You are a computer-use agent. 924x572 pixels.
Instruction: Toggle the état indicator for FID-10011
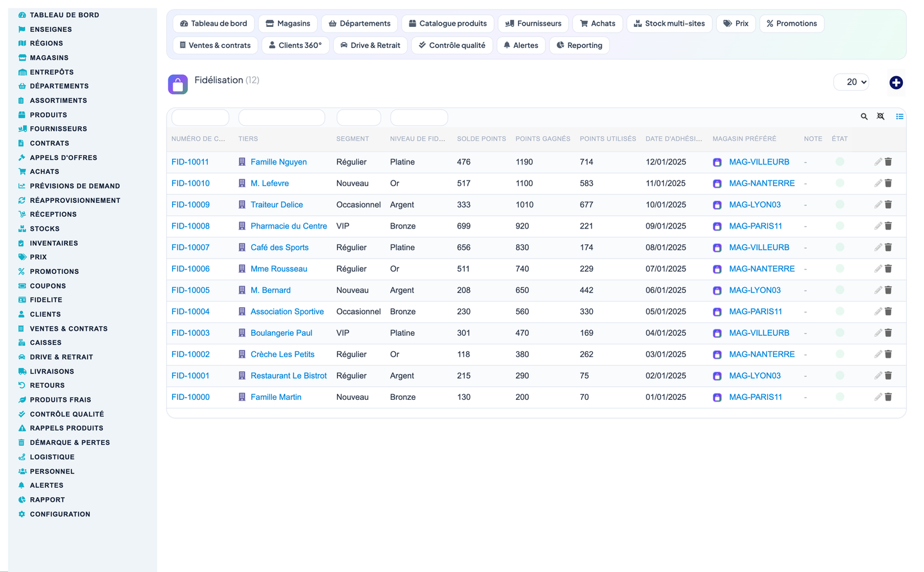840,162
